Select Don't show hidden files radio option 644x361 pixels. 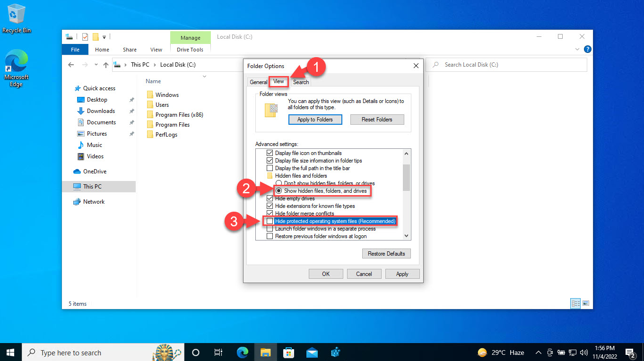[x=279, y=183]
